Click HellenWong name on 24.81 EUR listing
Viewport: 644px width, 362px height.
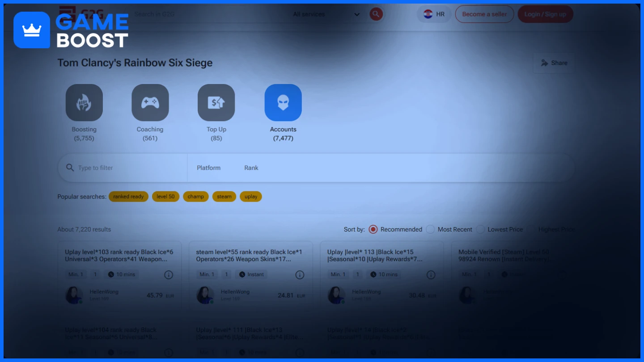(x=235, y=292)
